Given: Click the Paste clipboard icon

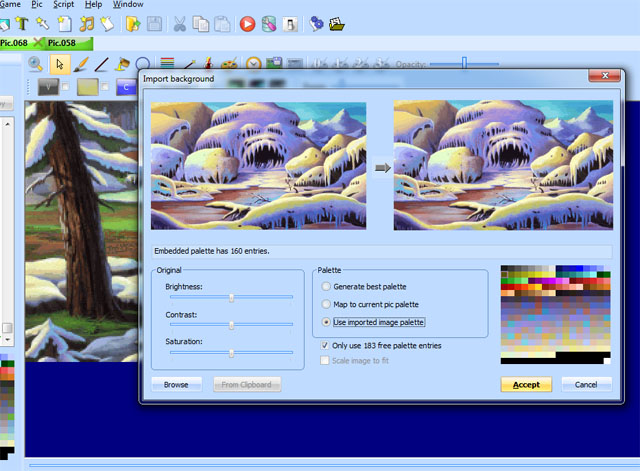Looking at the screenshot, I should [x=222, y=24].
